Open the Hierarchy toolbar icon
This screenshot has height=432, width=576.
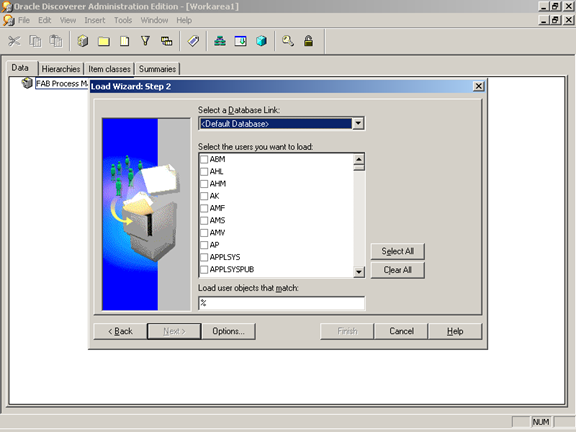tap(220, 41)
